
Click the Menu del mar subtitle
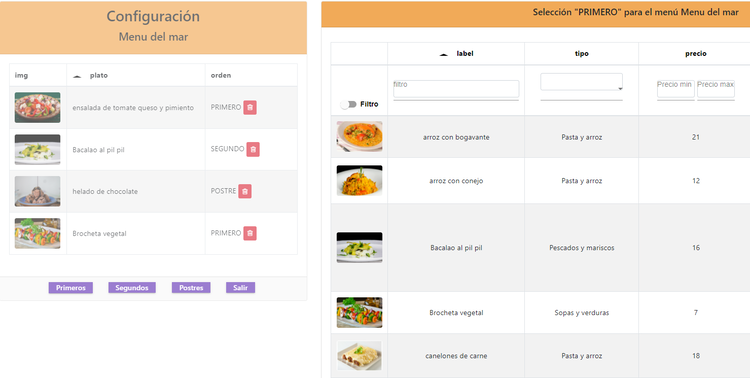[153, 37]
